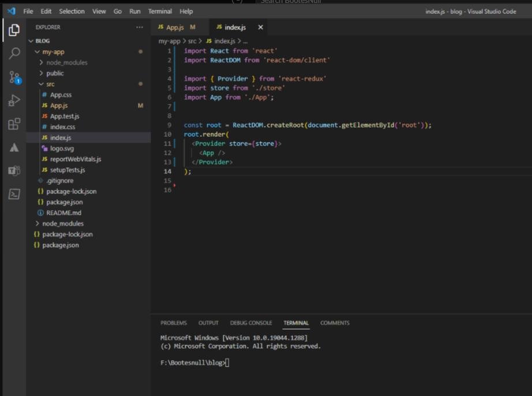
Task: Open Source Control view with badge
Action: (x=14, y=77)
